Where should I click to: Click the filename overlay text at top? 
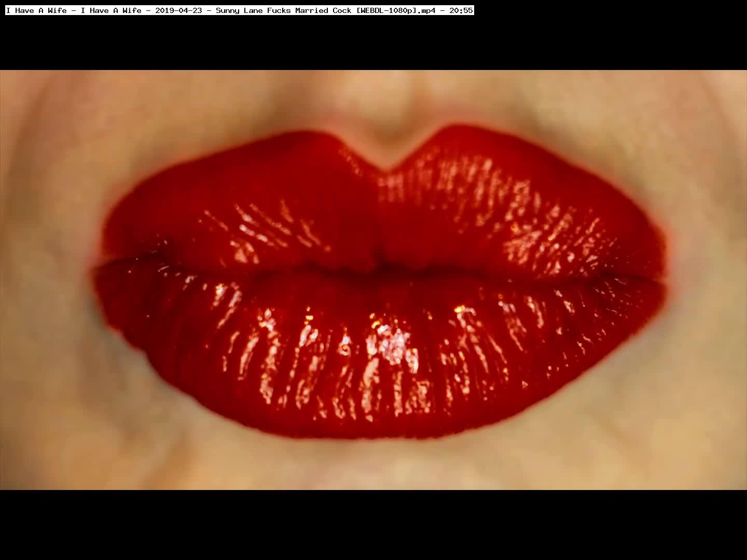239,10
